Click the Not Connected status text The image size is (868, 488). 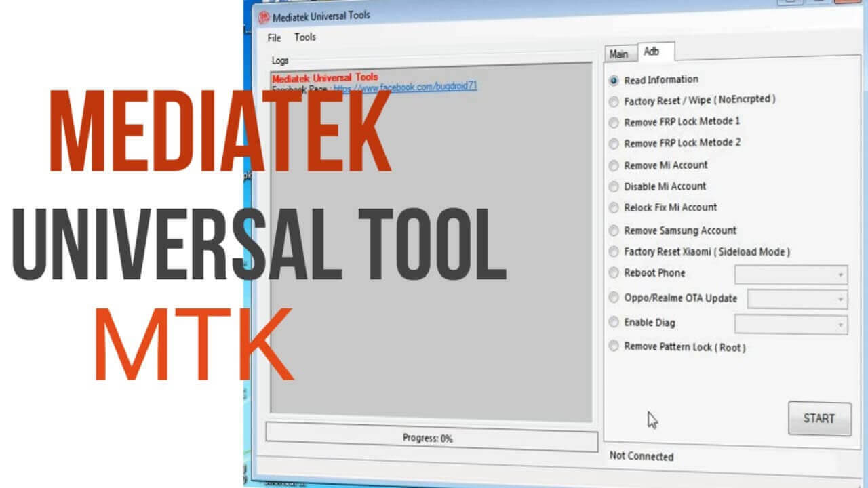click(x=642, y=456)
